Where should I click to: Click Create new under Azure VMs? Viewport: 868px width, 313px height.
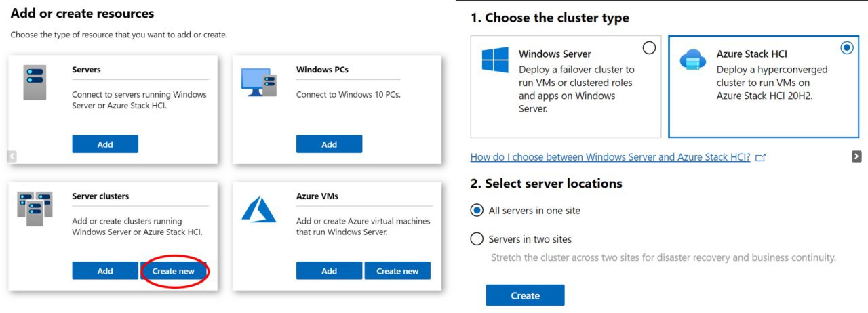point(397,271)
